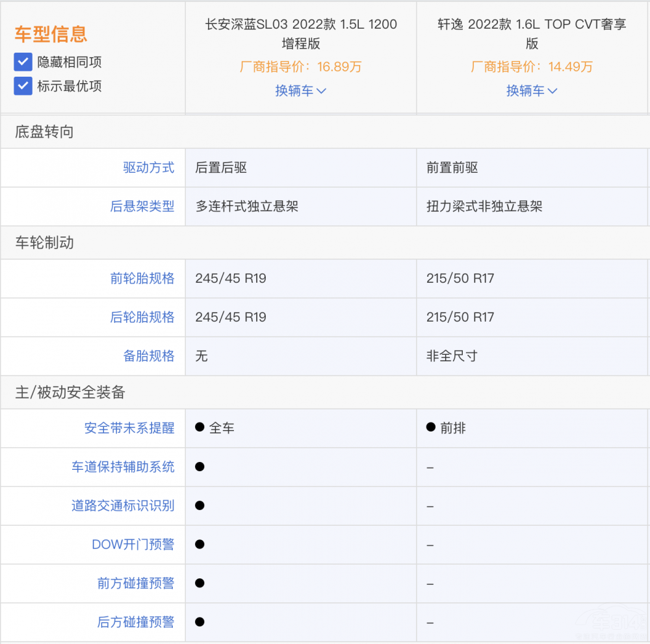Open the 后方碰撞预警 parameter link

click(x=136, y=623)
